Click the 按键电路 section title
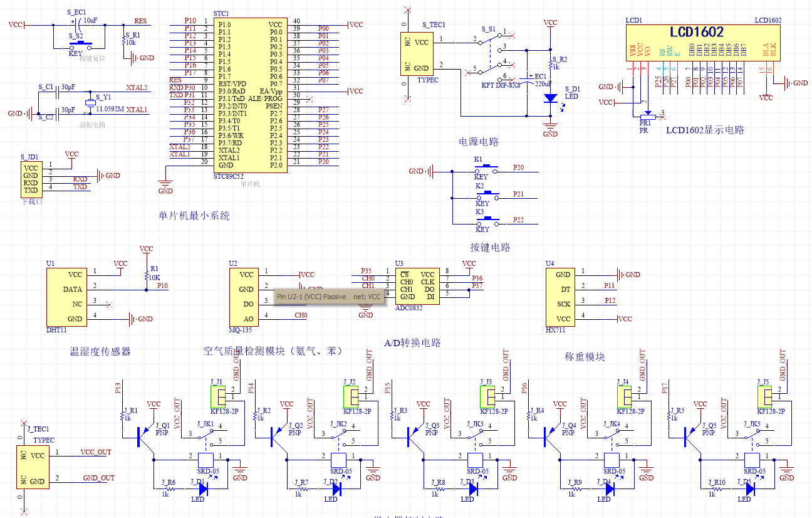The height and width of the screenshot is (518, 812). coord(491,247)
